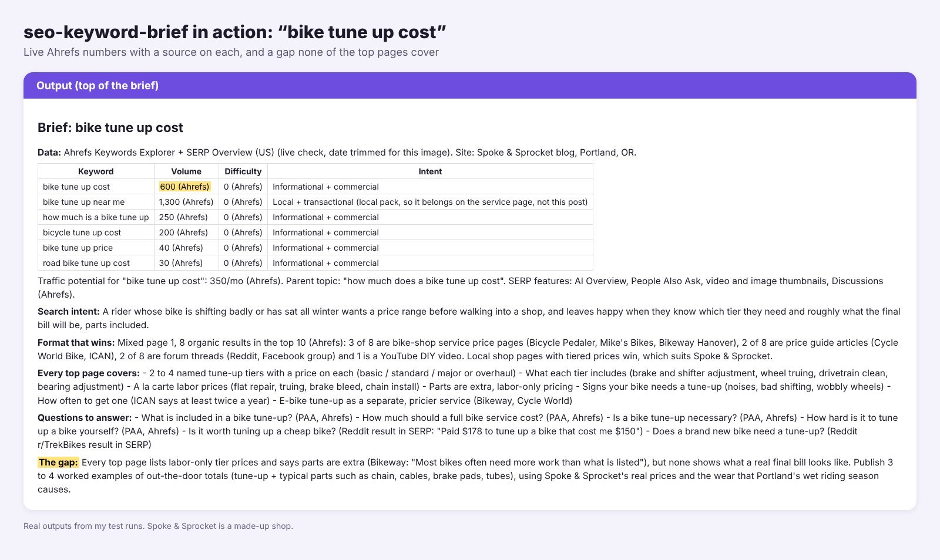
Task: Click the "Local + transactional" intent cell
Action: 430,202
